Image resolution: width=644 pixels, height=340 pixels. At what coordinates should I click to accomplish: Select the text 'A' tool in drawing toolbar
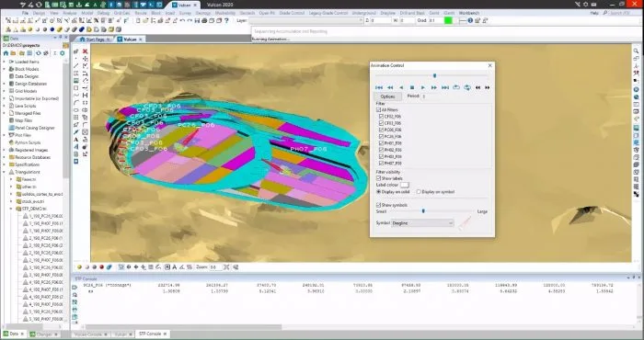click(76, 140)
